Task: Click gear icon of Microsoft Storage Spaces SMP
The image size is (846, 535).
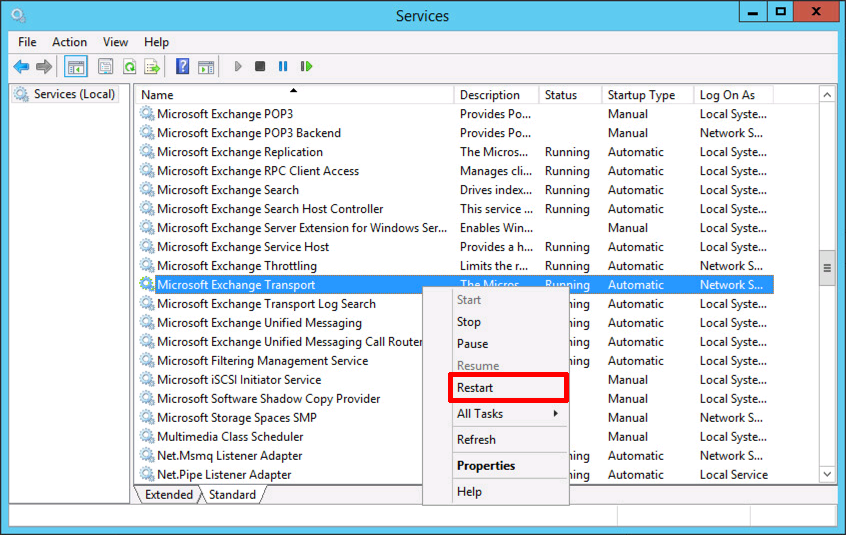Action: coord(146,417)
